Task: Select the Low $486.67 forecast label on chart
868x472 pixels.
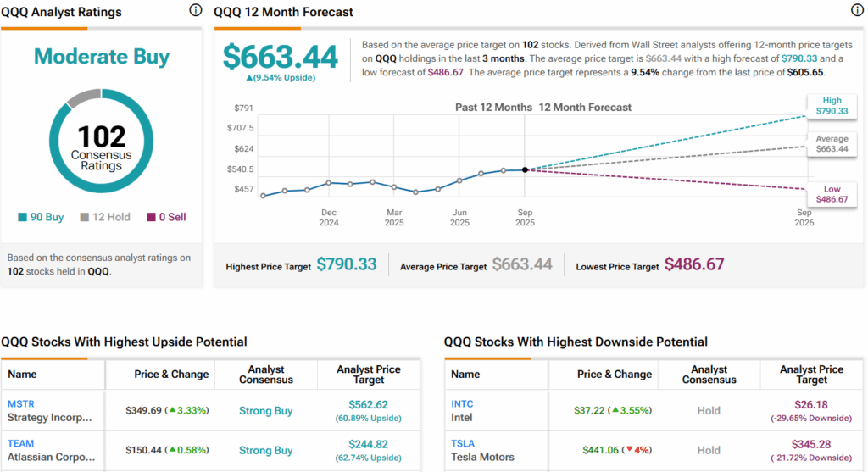Action: tap(832, 193)
